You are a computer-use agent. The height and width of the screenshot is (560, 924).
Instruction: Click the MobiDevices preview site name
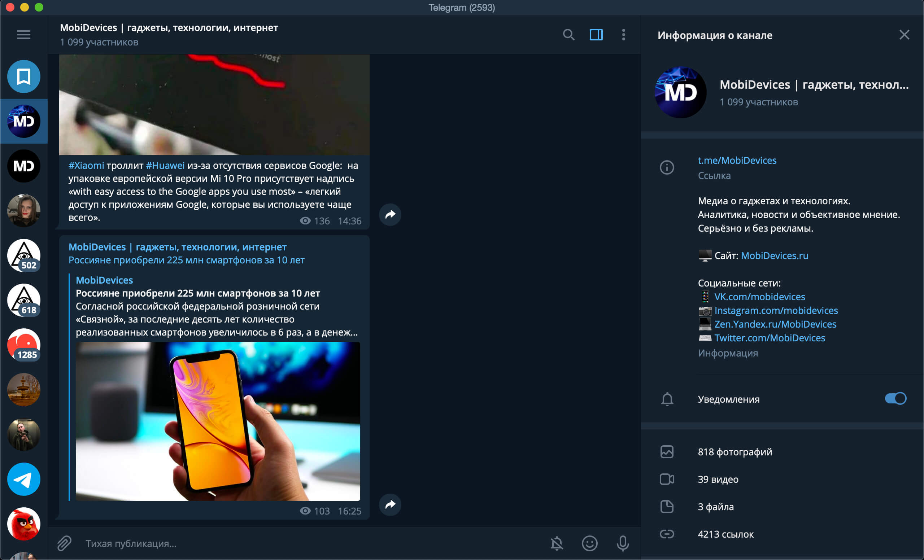pos(104,280)
